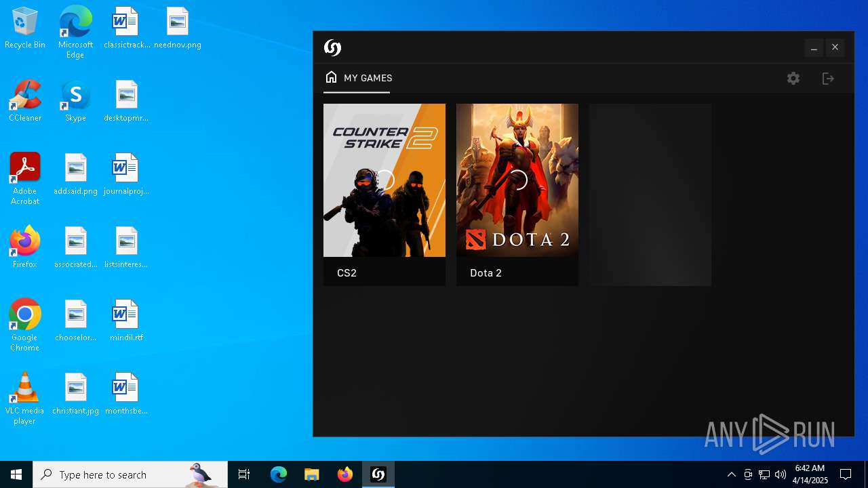Image resolution: width=868 pixels, height=488 pixels.
Task: Select Skype desktop shortcut
Action: coord(75,102)
